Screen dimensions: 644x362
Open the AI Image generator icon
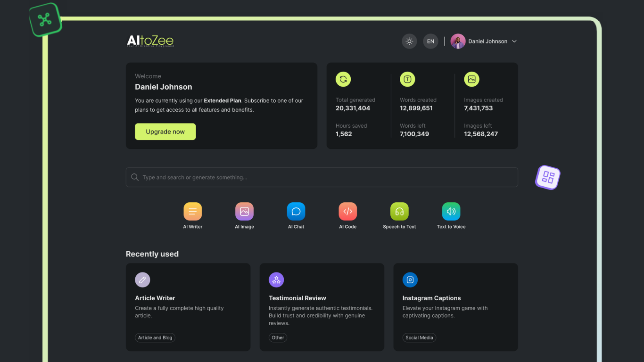(244, 211)
